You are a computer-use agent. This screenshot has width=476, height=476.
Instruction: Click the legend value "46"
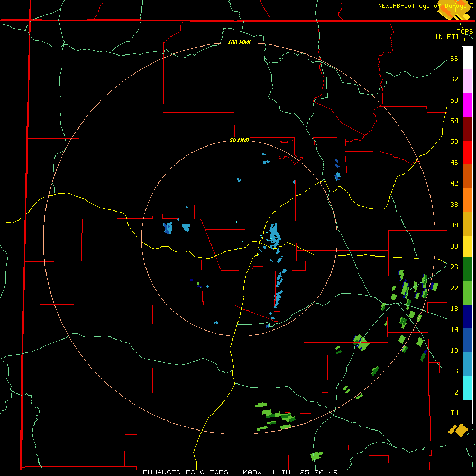coord(454,163)
